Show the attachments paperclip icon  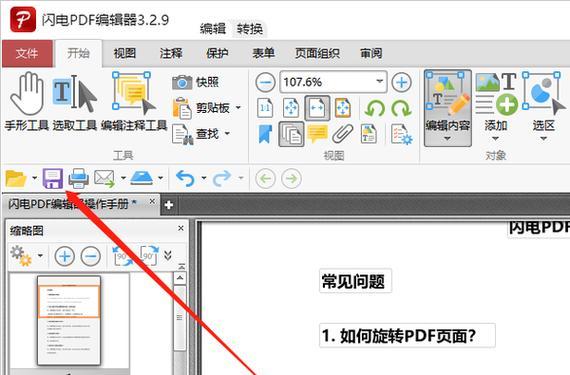[x=343, y=134]
